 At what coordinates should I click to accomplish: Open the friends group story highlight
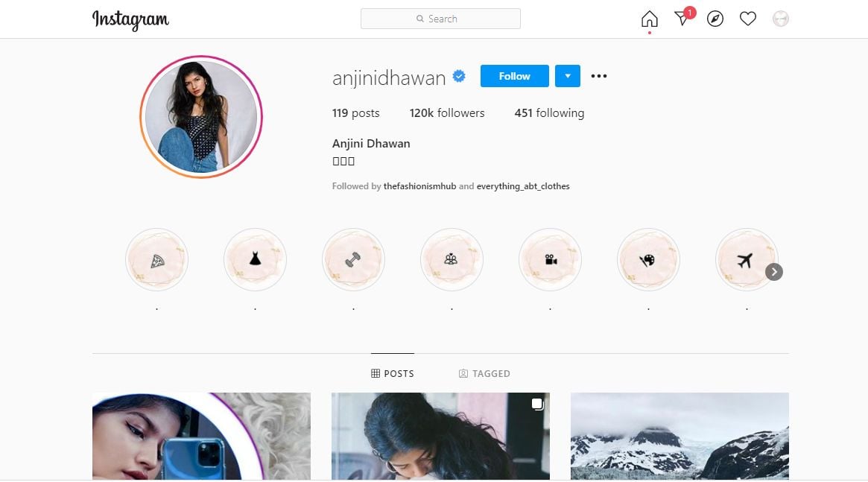coord(452,259)
